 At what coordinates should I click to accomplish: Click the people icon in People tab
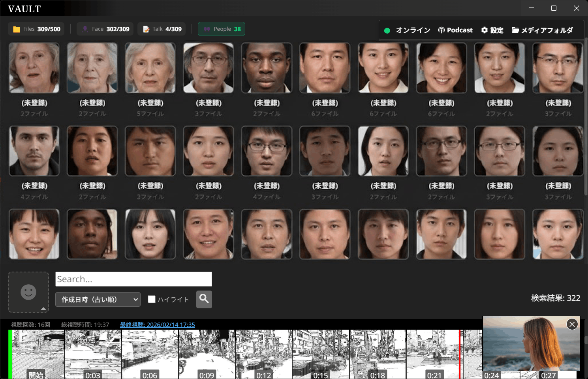tap(207, 29)
